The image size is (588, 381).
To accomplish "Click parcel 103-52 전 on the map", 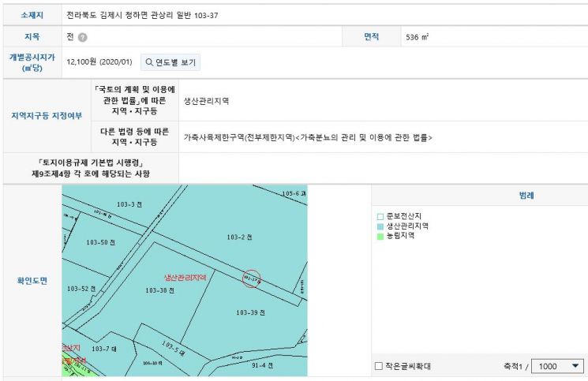I will pos(81,289).
